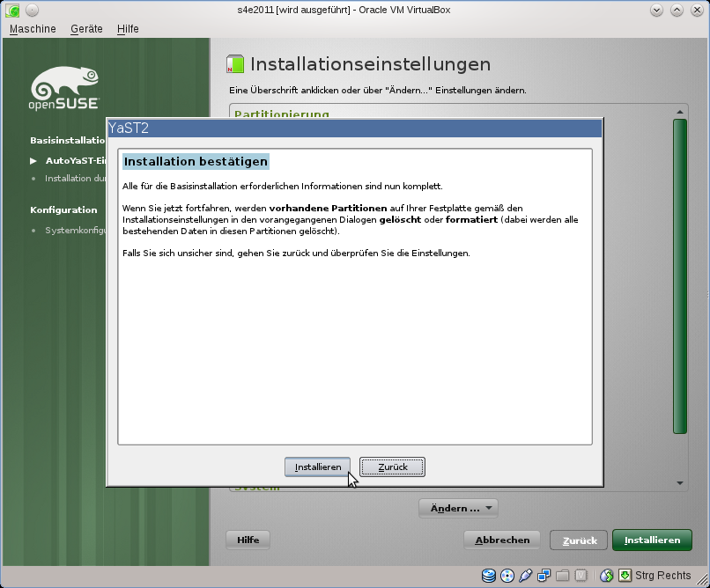Click Zurück in the YaST2 dialog
Viewport: 710px width, 588px height.
tap(392, 467)
